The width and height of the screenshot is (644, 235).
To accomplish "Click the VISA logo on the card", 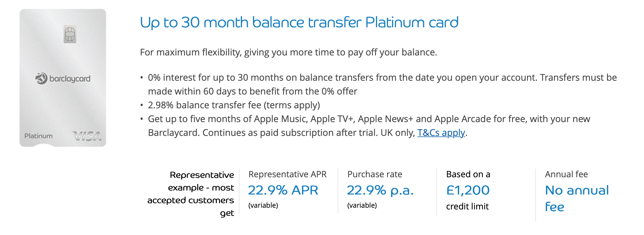I will [87, 136].
